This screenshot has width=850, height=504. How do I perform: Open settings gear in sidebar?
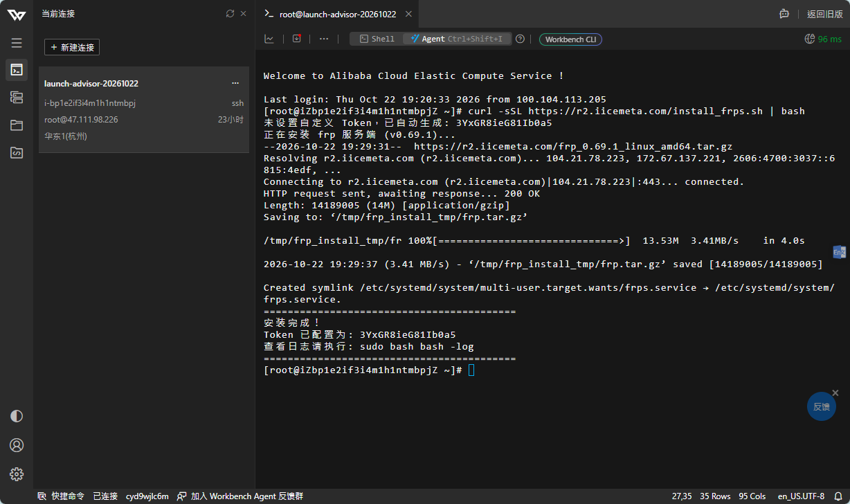(x=17, y=474)
